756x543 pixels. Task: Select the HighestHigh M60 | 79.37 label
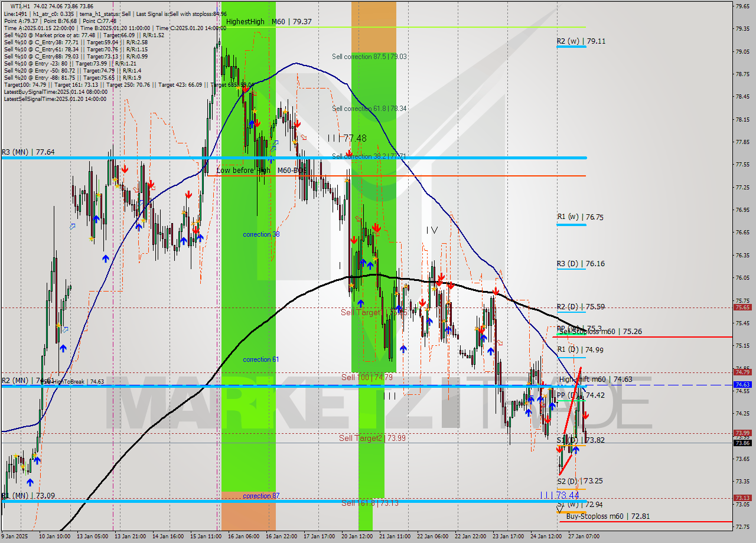tap(269, 21)
